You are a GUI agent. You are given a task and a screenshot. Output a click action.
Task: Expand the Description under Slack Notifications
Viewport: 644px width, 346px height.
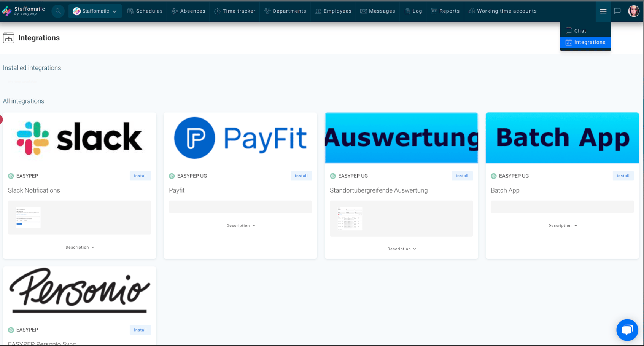click(x=79, y=247)
